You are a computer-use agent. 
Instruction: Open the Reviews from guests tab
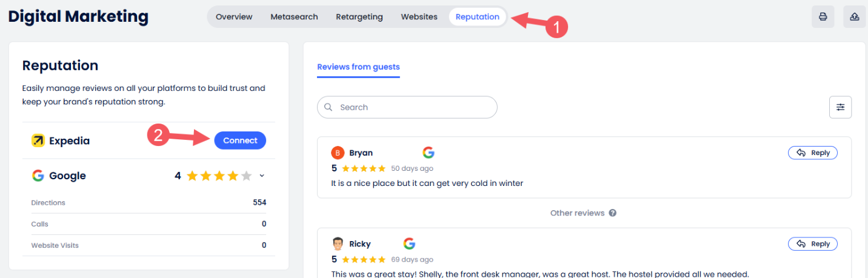(358, 67)
